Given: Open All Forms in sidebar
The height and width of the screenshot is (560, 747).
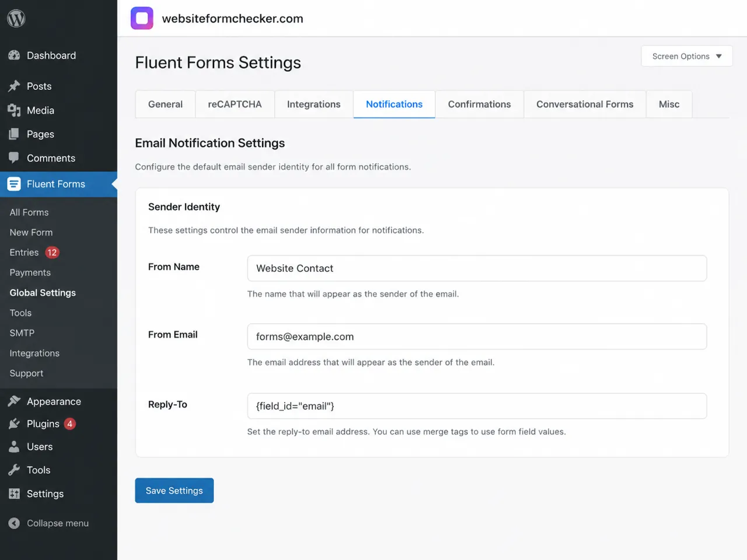Looking at the screenshot, I should (x=29, y=212).
